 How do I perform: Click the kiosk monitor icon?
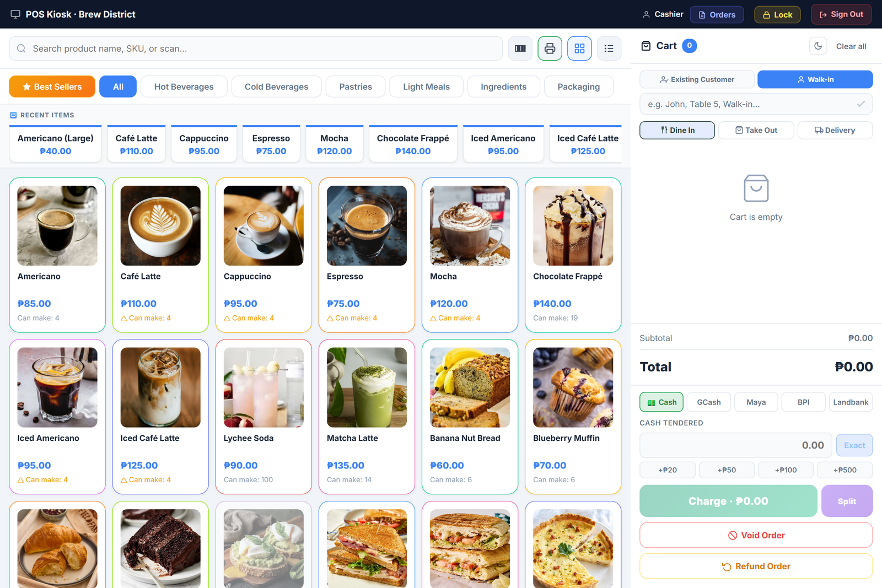click(15, 14)
